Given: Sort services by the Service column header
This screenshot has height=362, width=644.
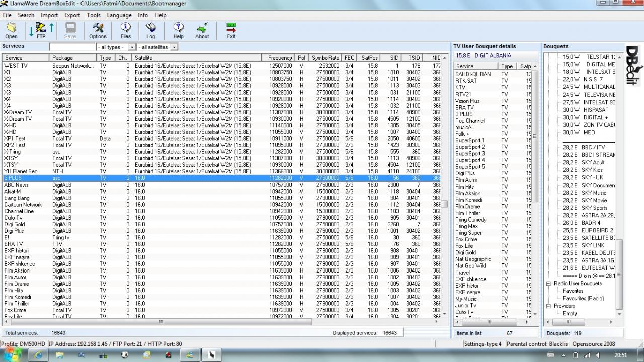Looking at the screenshot, I should [26, 58].
